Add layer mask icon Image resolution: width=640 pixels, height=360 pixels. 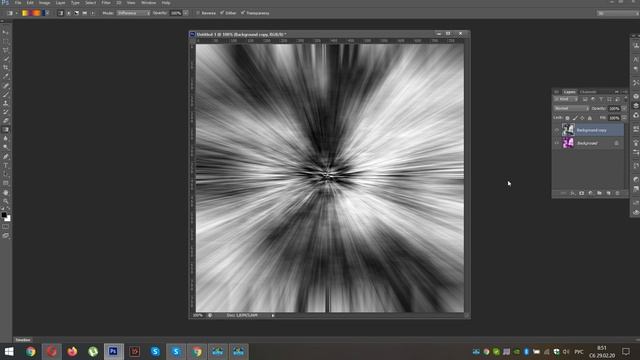pyautogui.click(x=582, y=193)
